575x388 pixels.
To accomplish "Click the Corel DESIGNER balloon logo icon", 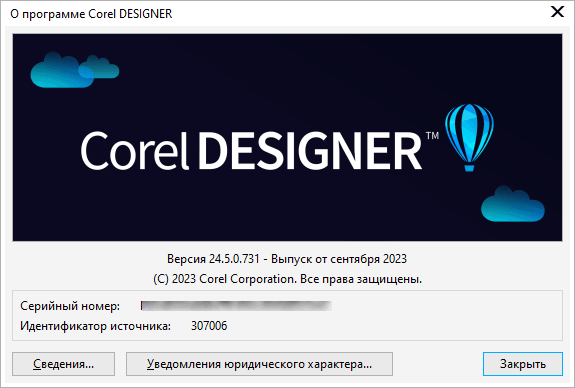I will pos(469,138).
